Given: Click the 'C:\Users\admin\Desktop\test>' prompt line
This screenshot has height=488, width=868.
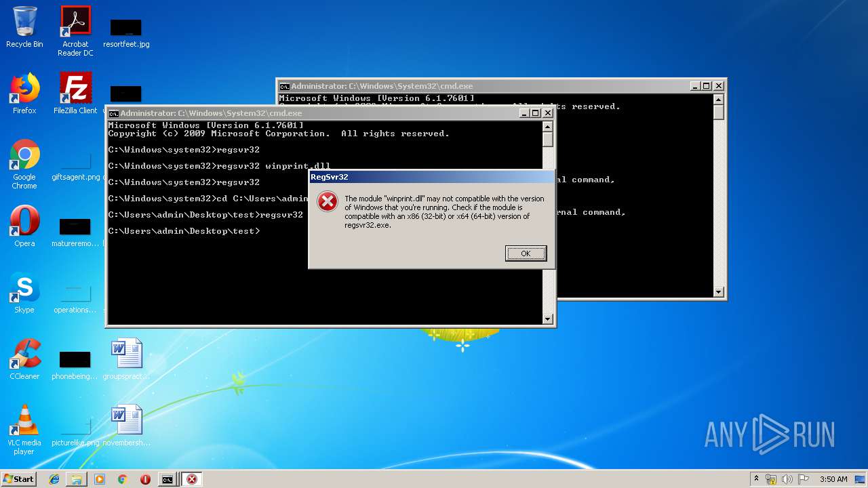Looking at the screenshot, I should (184, 231).
